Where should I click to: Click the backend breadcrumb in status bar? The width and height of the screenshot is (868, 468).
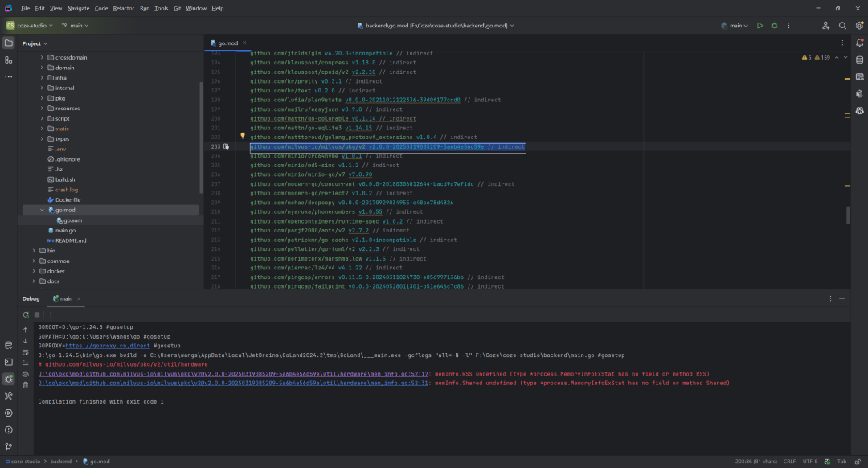61,462
